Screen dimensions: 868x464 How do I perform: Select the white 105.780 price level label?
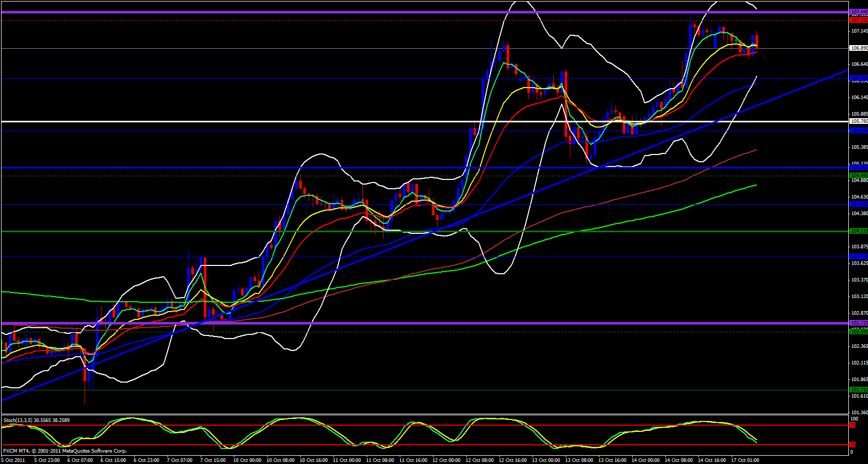(858, 121)
